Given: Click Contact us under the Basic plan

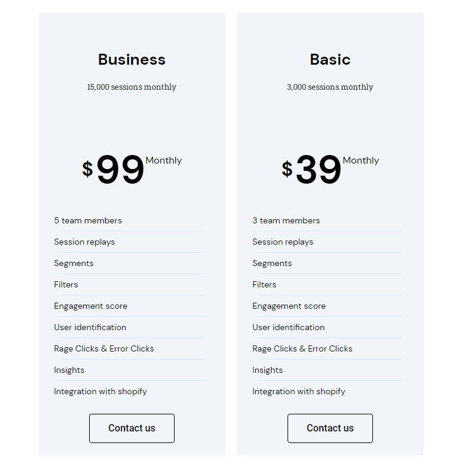Looking at the screenshot, I should pos(330,428).
